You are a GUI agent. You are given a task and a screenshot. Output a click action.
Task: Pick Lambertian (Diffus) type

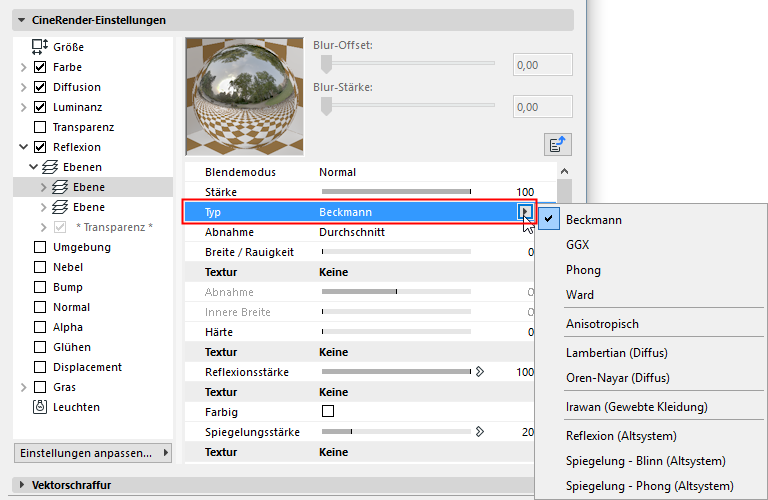617,353
